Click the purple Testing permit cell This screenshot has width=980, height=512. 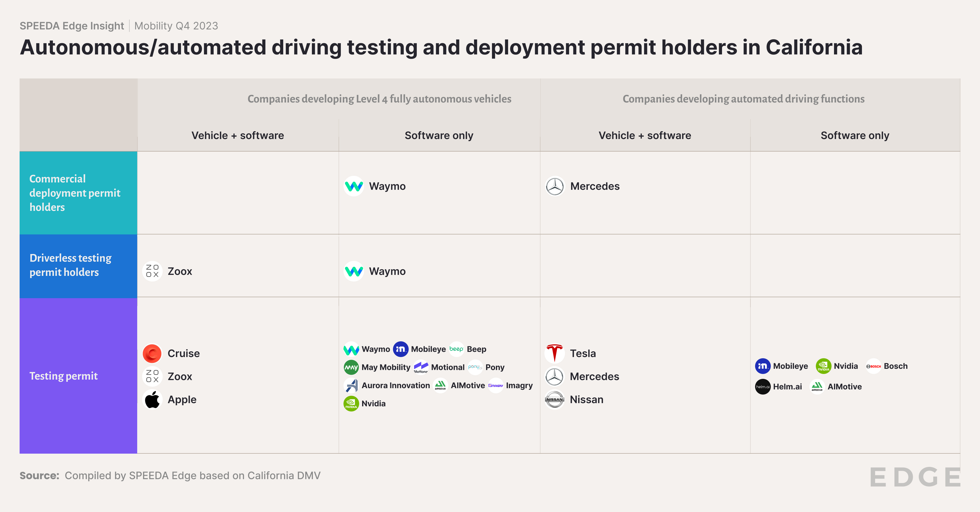pyautogui.click(x=78, y=376)
